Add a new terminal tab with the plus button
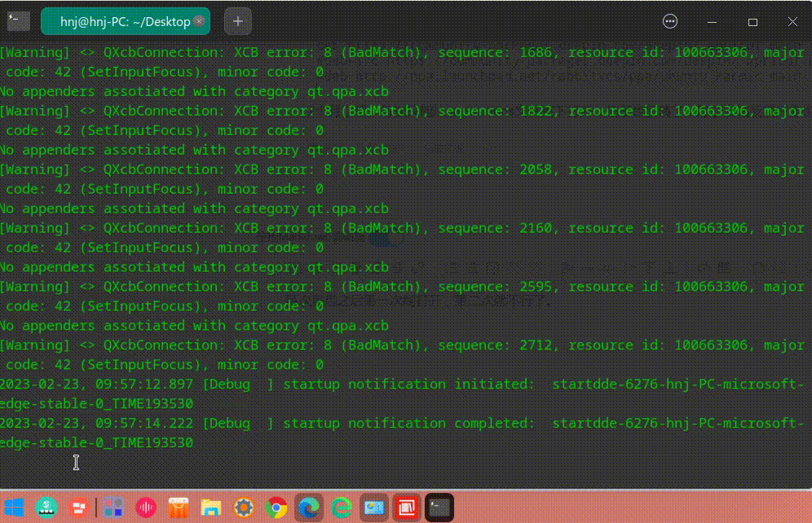This screenshot has height=523, width=812. 238,21
